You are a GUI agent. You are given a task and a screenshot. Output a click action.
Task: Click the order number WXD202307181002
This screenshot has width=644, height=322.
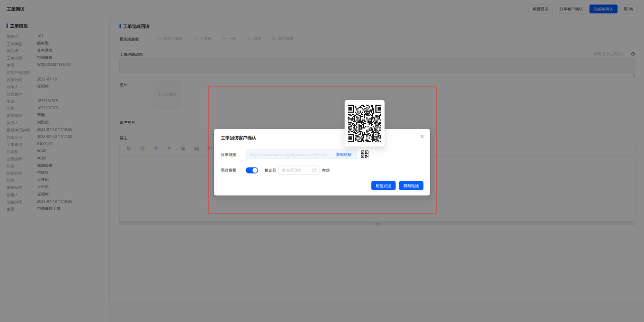point(54,64)
